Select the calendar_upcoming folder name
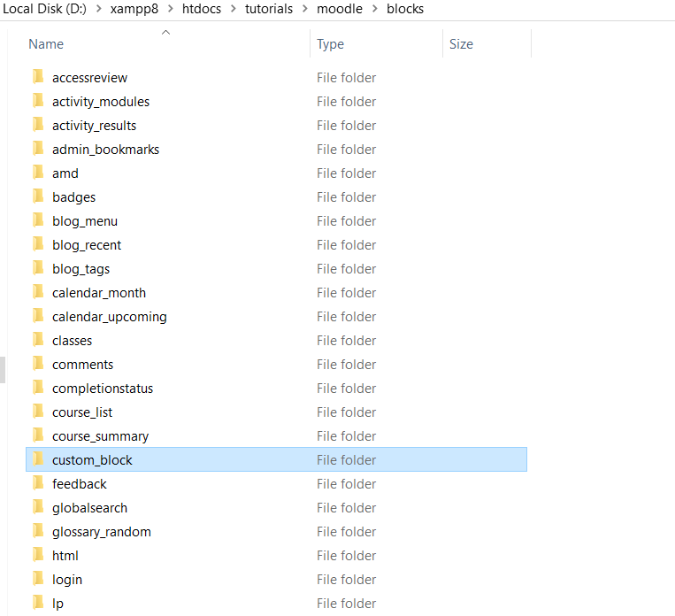The image size is (675, 616). (110, 317)
